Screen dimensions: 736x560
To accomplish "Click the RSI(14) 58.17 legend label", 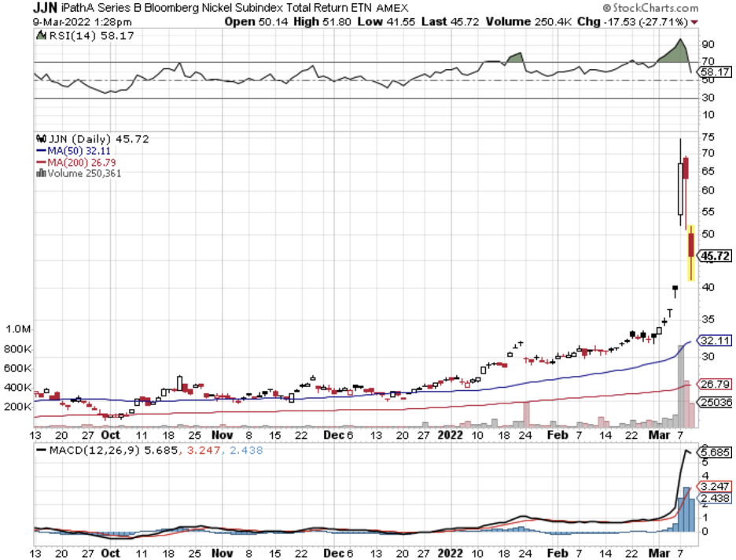I will point(91,35).
